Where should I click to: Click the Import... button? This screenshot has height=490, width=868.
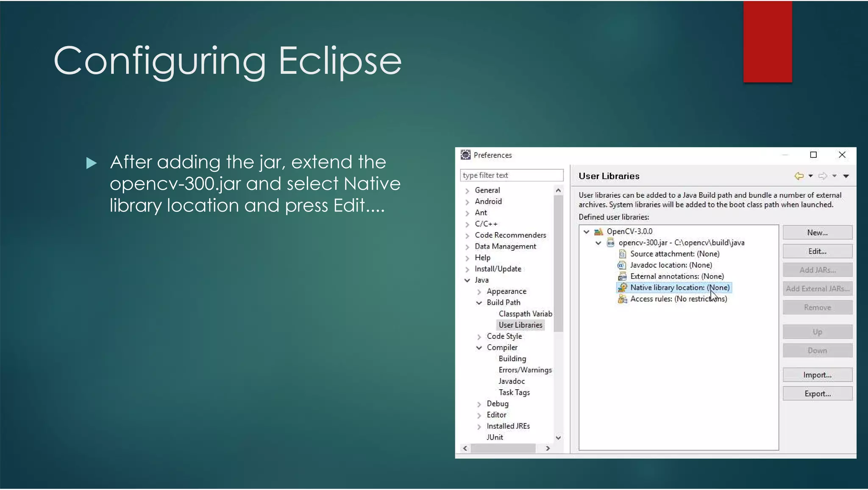[817, 375]
